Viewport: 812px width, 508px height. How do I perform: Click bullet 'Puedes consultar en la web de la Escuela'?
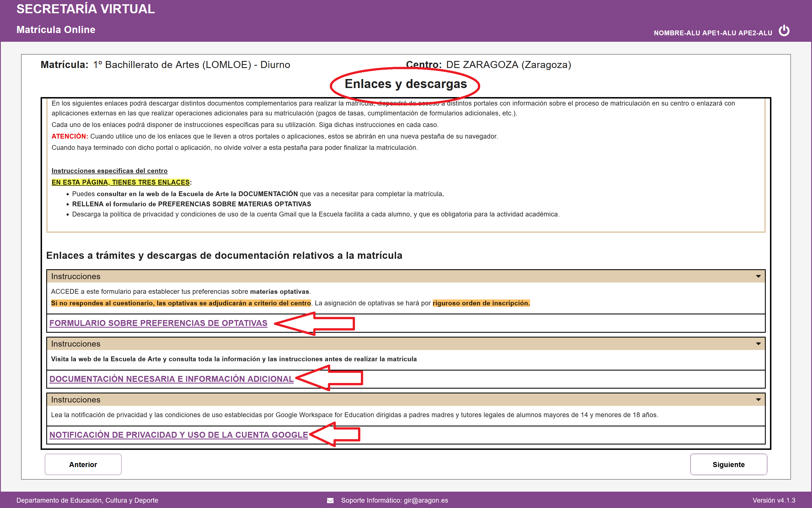pos(258,194)
